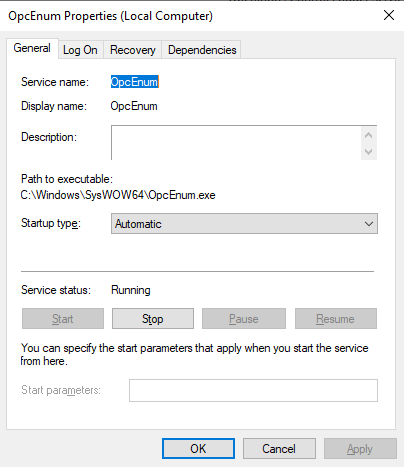Click the highlighted OpcEnum service name

click(134, 82)
